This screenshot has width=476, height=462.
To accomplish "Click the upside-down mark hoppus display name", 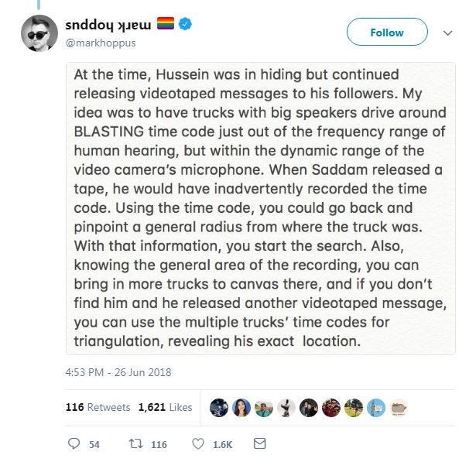I will [108, 26].
